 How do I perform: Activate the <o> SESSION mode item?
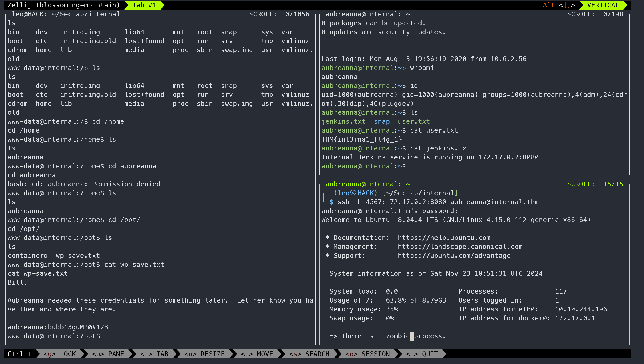coord(367,354)
